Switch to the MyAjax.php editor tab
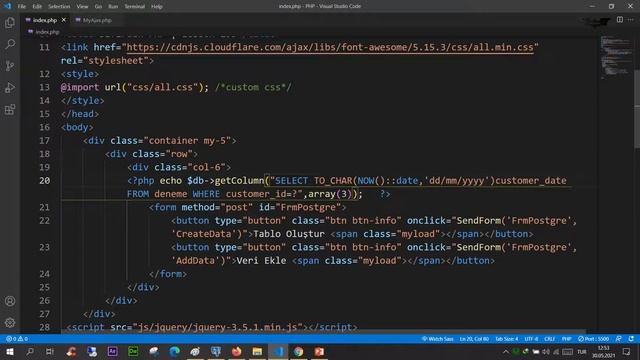Viewport: 640px width, 360px height. point(97,20)
